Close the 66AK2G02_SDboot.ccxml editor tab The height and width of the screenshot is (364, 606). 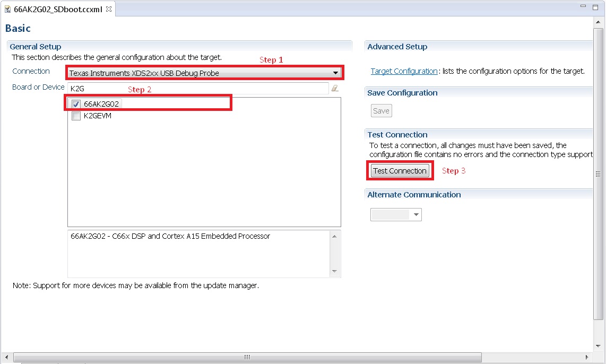[109, 10]
